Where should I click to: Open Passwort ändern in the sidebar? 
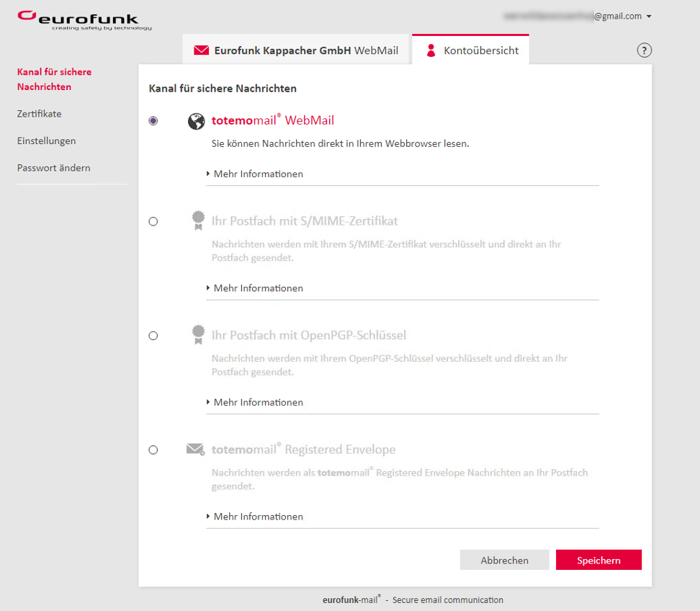click(x=53, y=168)
